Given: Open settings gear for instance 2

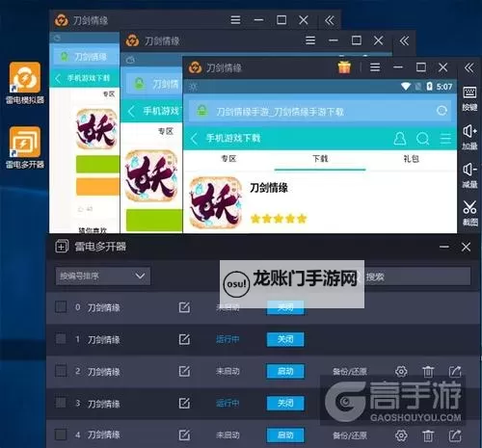Looking at the screenshot, I should [401, 372].
